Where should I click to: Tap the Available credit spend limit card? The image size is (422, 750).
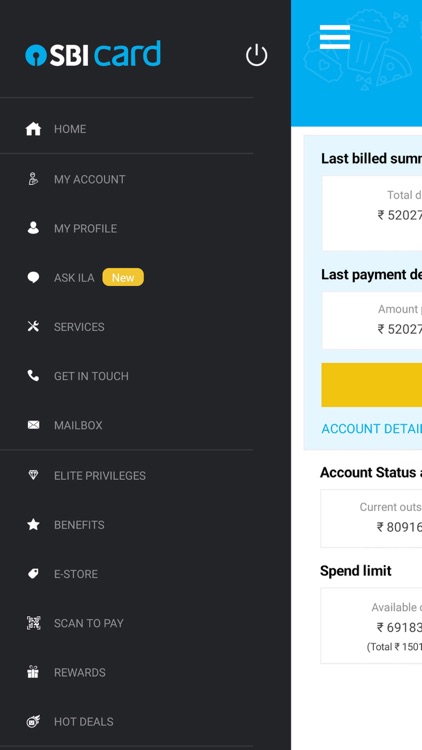(x=371, y=626)
